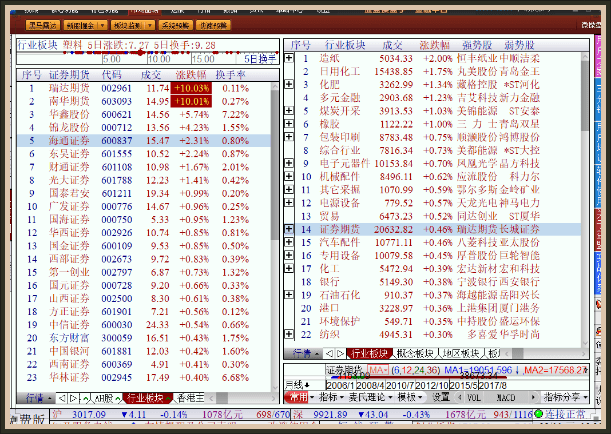This screenshot has height=434, width=611.
Task: Expand the 电子元器件 sector row
Action: tap(289, 163)
